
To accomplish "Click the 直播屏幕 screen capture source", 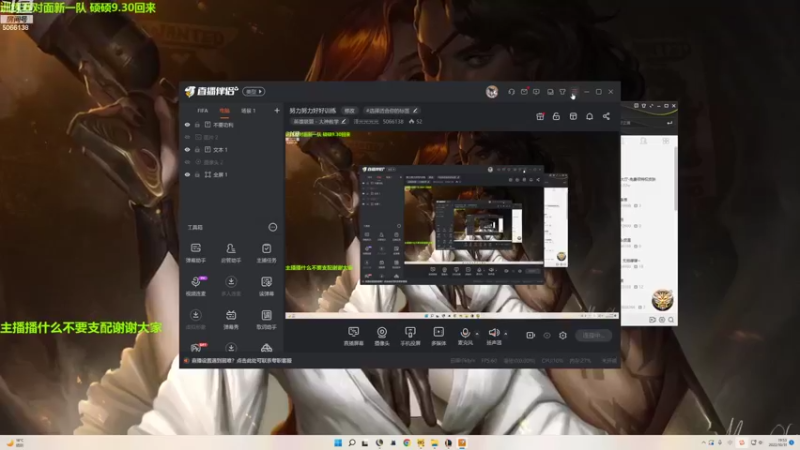I will 353,336.
